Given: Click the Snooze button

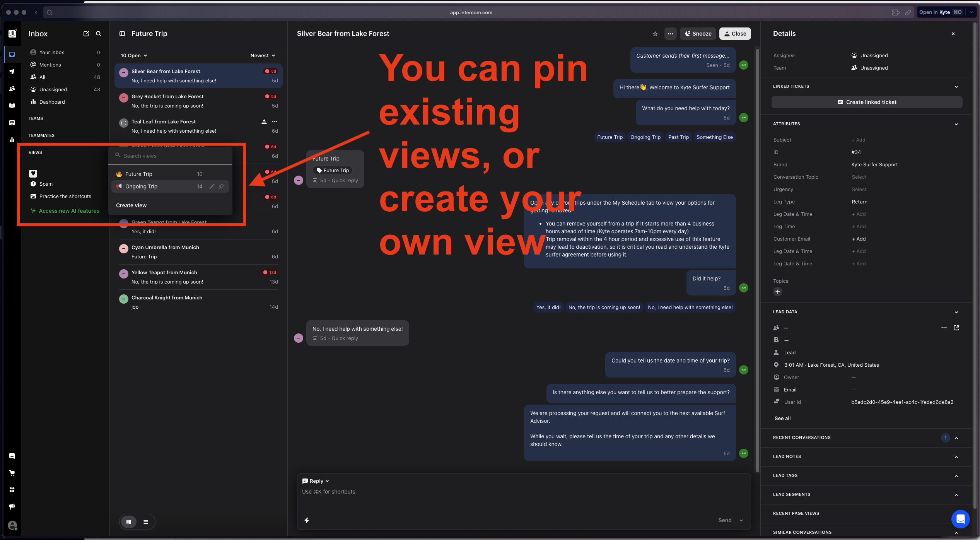Looking at the screenshot, I should 698,34.
